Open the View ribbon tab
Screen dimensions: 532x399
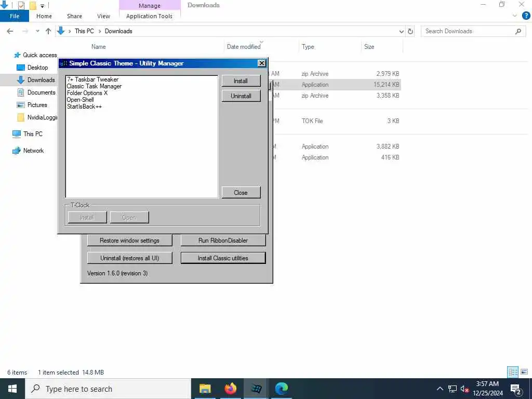(x=103, y=16)
